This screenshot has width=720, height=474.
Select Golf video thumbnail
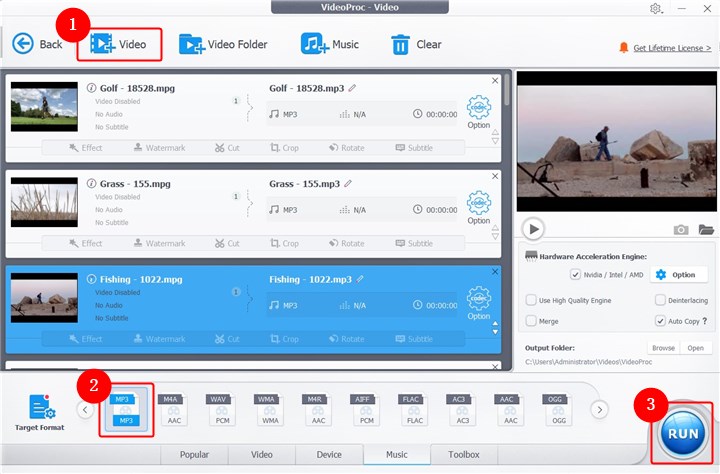point(44,107)
